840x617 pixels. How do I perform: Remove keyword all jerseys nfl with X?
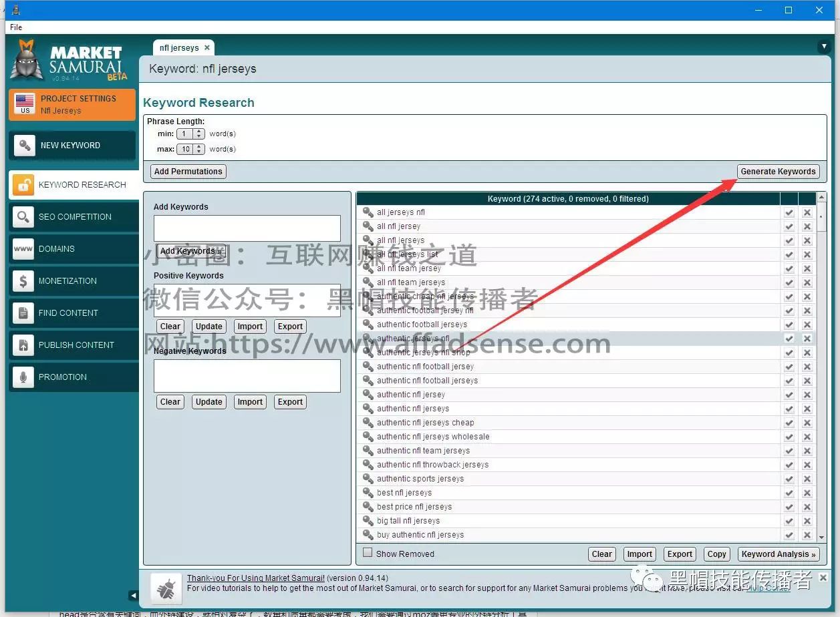(x=807, y=212)
